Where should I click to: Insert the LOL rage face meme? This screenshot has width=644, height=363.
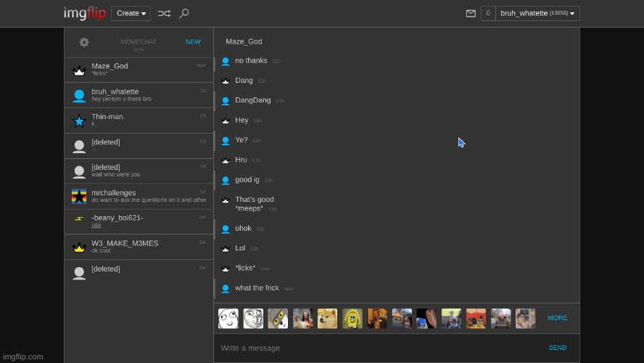point(253,319)
